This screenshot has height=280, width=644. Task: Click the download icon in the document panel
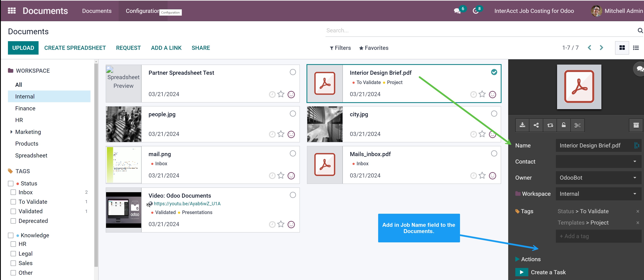(x=522, y=125)
